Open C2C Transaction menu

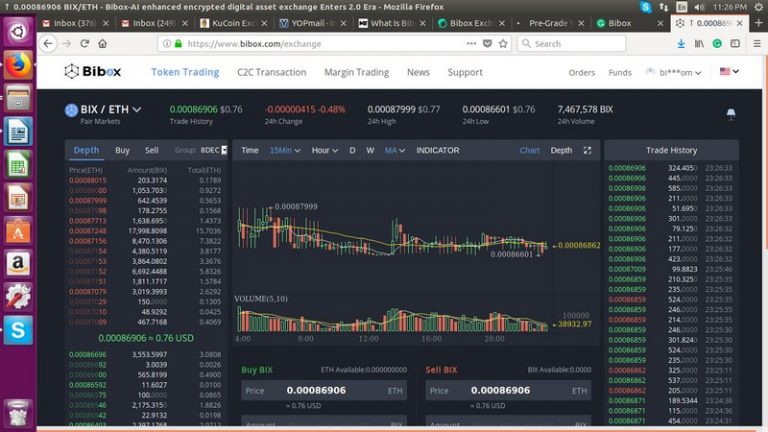click(272, 72)
